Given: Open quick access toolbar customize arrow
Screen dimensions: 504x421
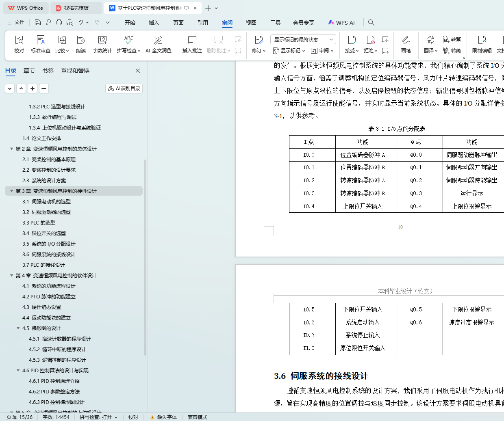Looking at the screenshot, I should 108,23.
